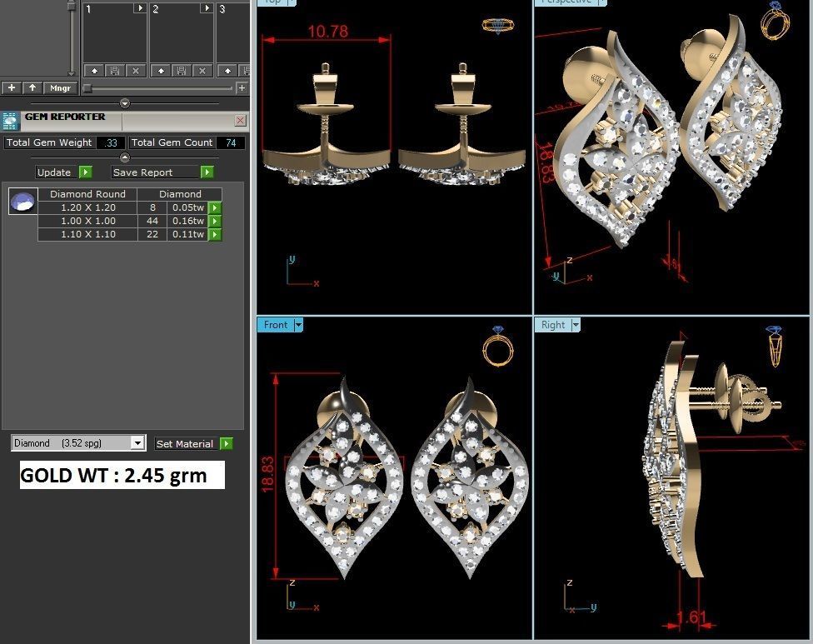
Task: Click the Diamond material column header
Action: (180, 194)
